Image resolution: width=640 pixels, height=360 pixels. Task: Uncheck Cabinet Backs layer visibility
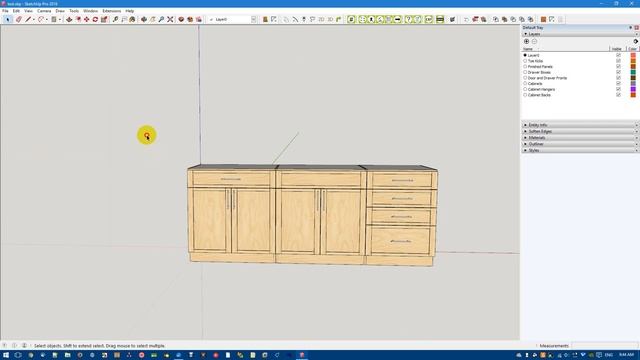(x=618, y=95)
